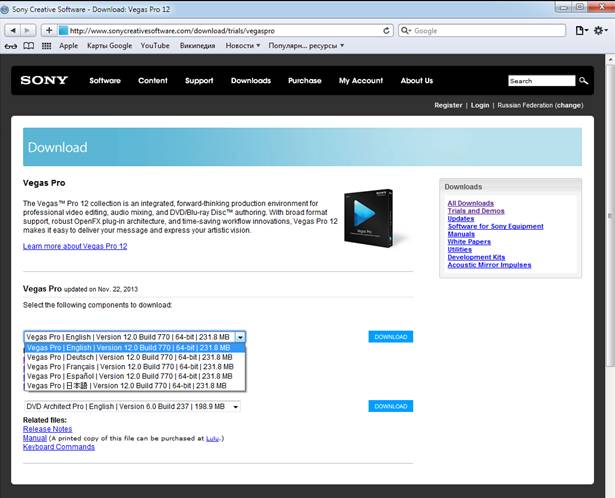The width and height of the screenshot is (615, 498).
Task: Open the browser settings gear menu
Action: click(600, 31)
